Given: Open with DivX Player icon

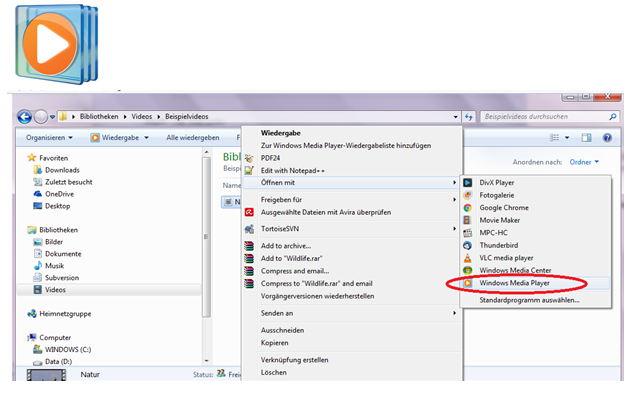Looking at the screenshot, I should tap(468, 183).
